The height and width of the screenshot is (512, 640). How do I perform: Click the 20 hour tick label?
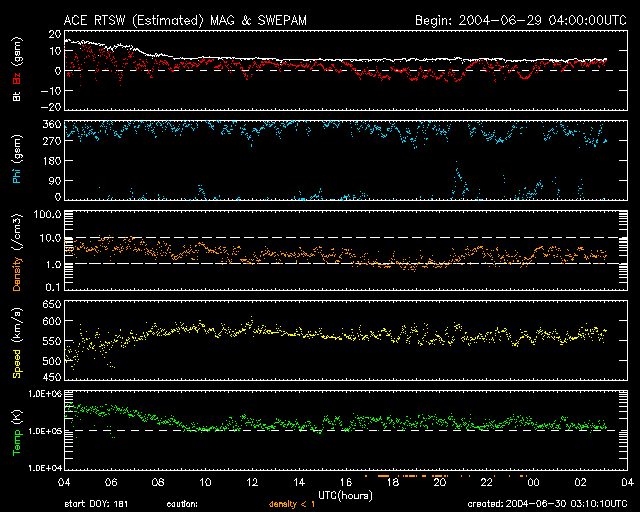click(x=439, y=483)
